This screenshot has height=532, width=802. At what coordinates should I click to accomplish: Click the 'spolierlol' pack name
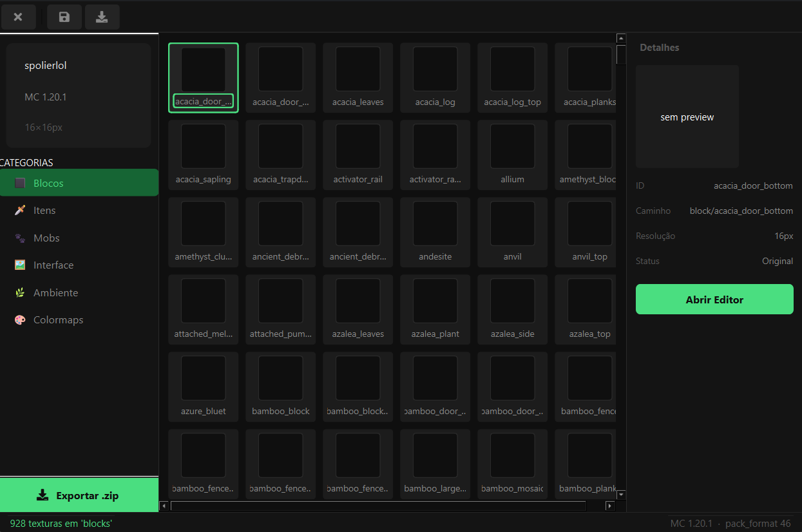[46, 66]
